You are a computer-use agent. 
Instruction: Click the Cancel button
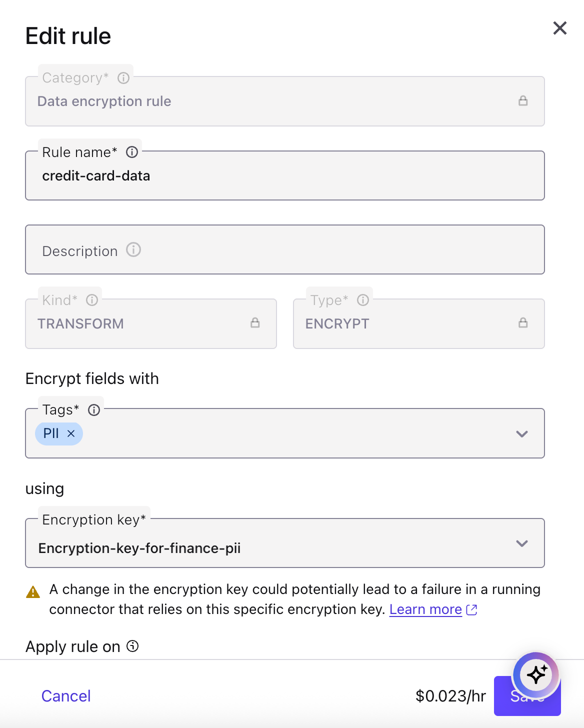(x=66, y=696)
